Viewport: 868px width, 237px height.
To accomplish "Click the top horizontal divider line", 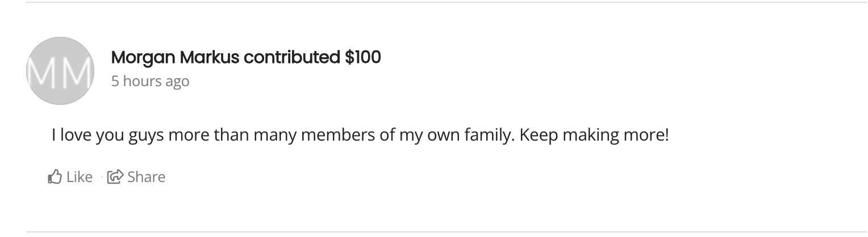I will click(x=434, y=2).
